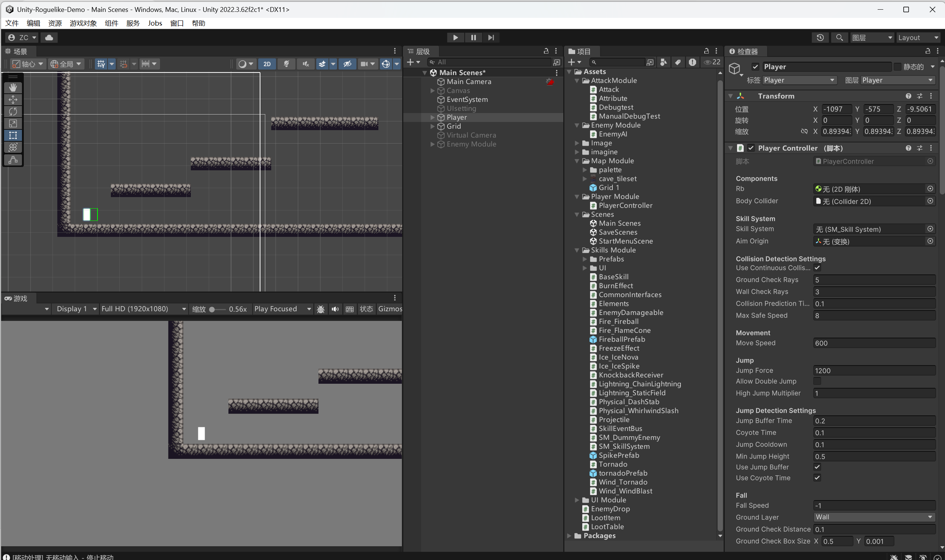Image resolution: width=945 pixels, height=560 pixels.
Task: Enable the Allow Double Jump checkbox
Action: (817, 381)
